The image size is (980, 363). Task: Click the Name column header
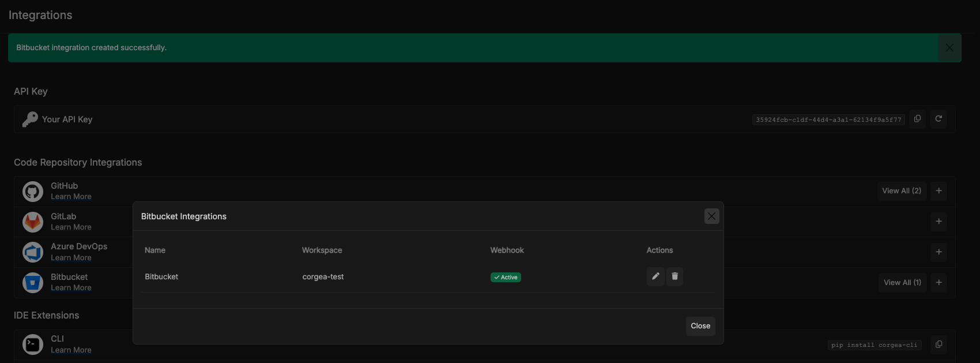155,250
